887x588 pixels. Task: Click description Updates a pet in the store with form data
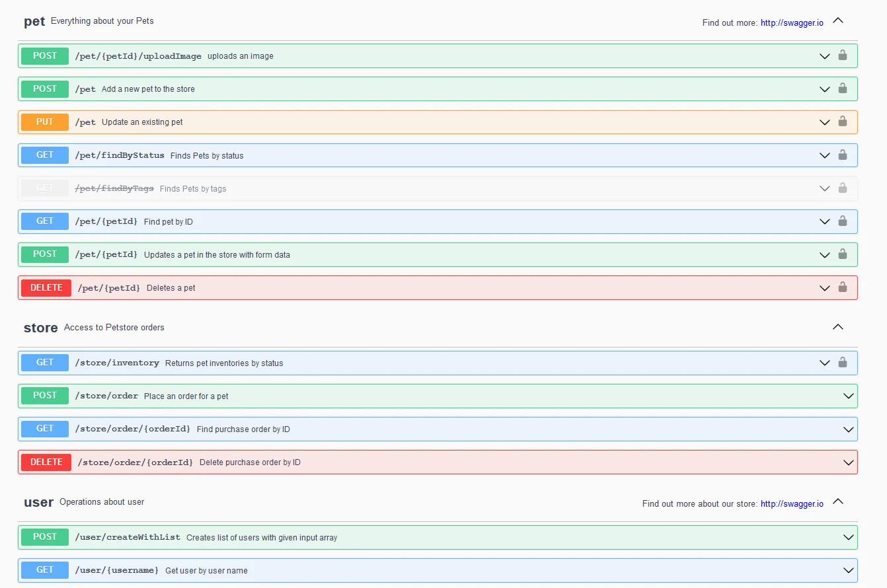click(x=217, y=254)
